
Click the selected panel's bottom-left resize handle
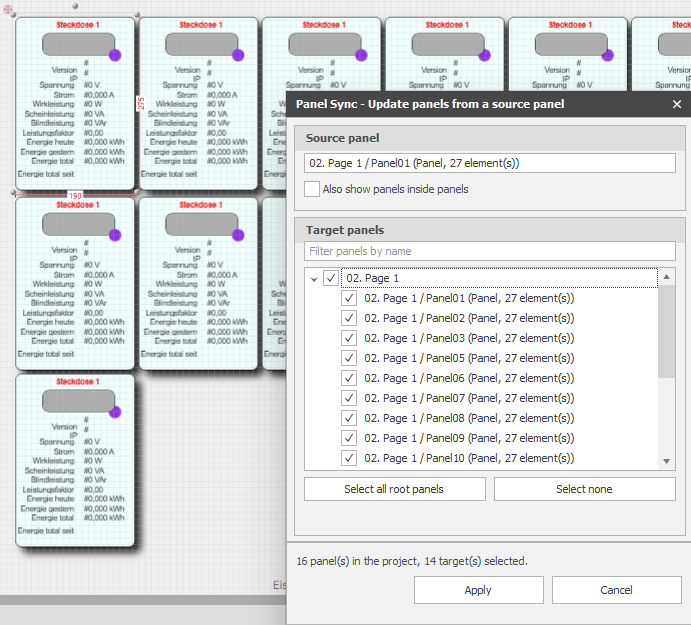[x=13, y=193]
